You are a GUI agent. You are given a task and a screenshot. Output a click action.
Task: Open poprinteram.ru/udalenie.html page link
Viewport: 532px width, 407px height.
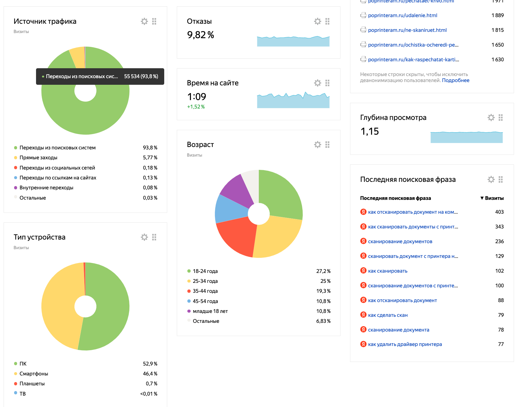[403, 15]
